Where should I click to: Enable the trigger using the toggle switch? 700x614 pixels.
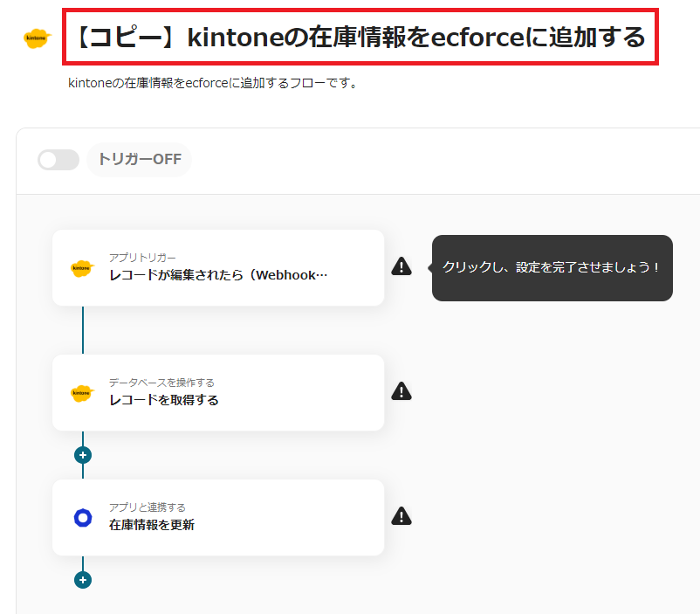58,160
